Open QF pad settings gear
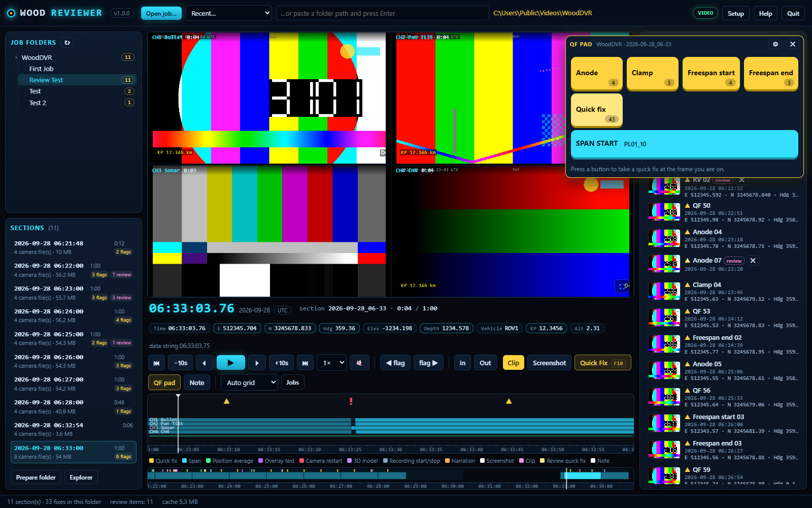 (775, 44)
